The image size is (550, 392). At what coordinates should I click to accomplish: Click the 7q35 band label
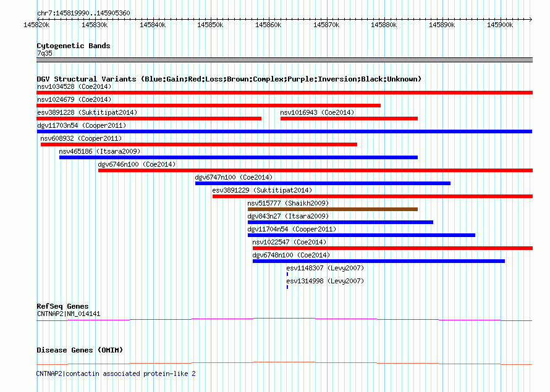(44, 53)
